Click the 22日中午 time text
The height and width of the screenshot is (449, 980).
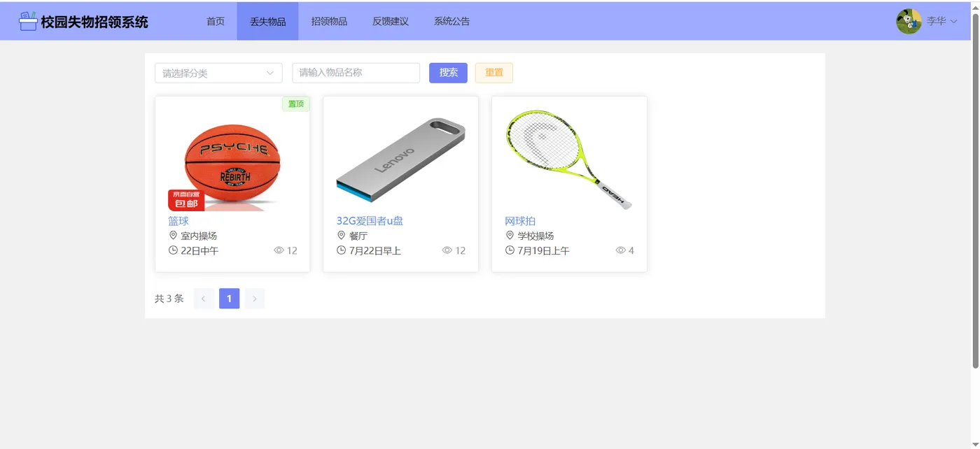[x=199, y=251]
